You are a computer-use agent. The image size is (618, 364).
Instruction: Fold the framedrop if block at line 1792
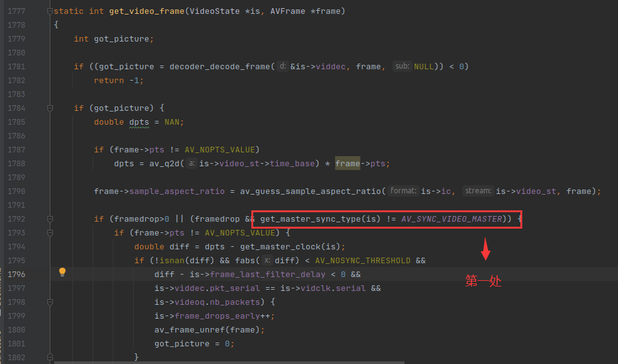click(x=50, y=219)
